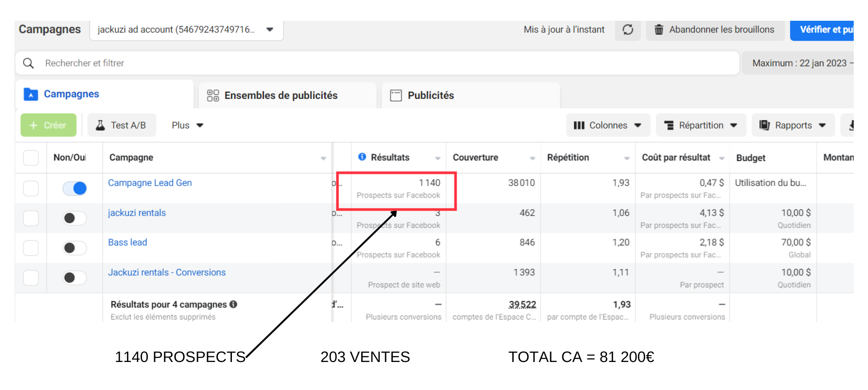Open the jackuzi ad account dropdown
Screen dimensions: 868x390
tap(187, 30)
